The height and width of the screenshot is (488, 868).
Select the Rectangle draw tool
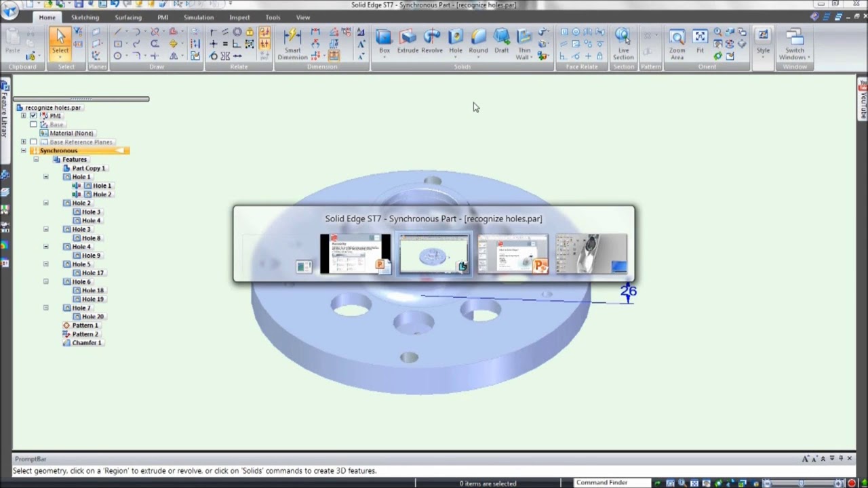[x=117, y=44]
